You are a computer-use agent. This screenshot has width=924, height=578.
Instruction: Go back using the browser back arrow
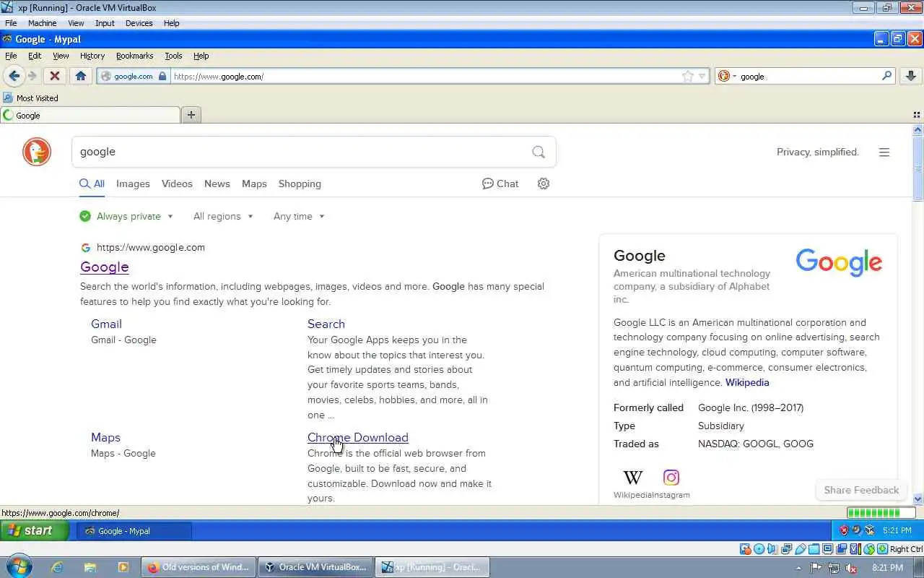(x=14, y=76)
